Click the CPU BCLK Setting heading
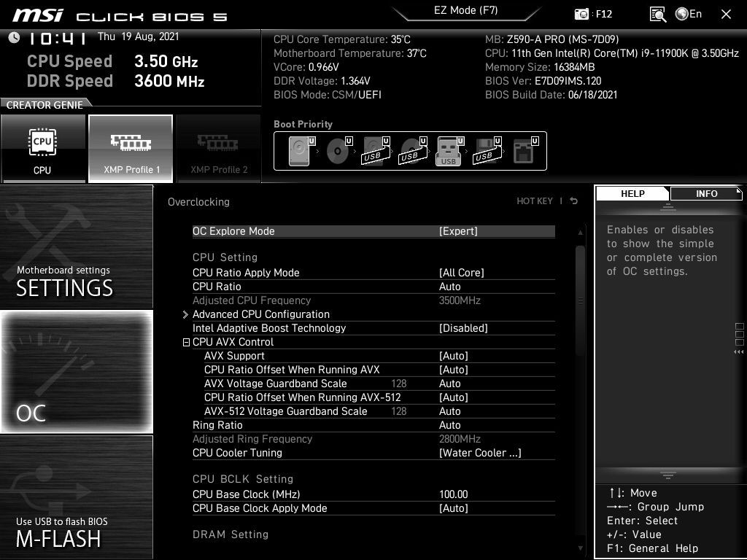Screen dimensions: 747x560 click(x=242, y=478)
